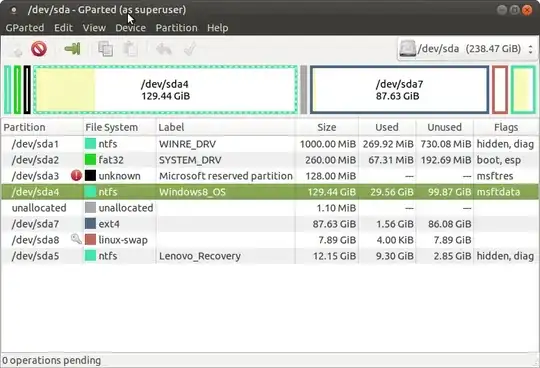Click the red warning icon on sda3
The height and width of the screenshot is (368, 540).
tap(76, 176)
